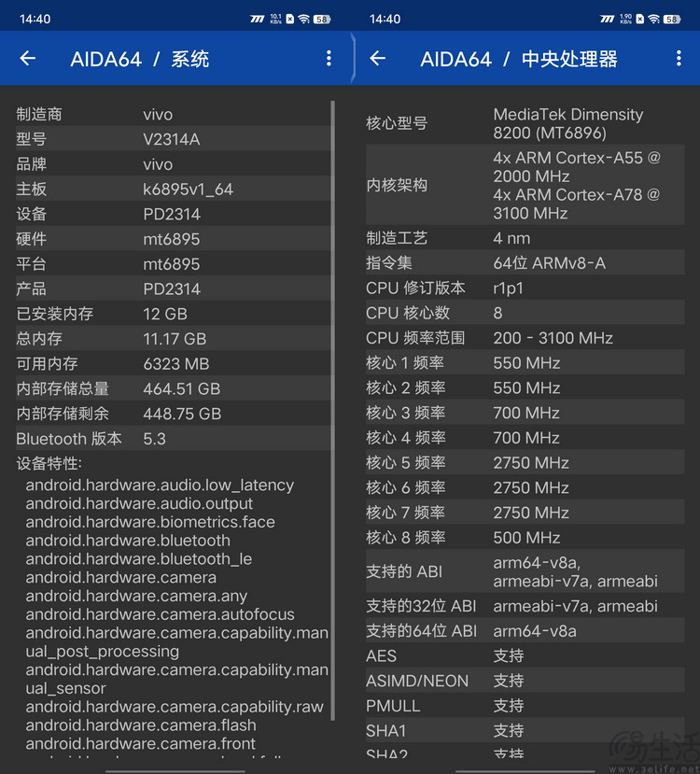This screenshot has width=700, height=774.
Task: Select the 硬件 mt6895 row
Action: tap(173, 239)
